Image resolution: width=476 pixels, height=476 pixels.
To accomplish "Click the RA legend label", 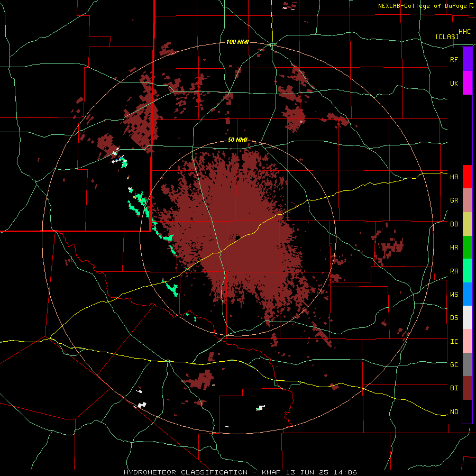I will click(x=454, y=271).
